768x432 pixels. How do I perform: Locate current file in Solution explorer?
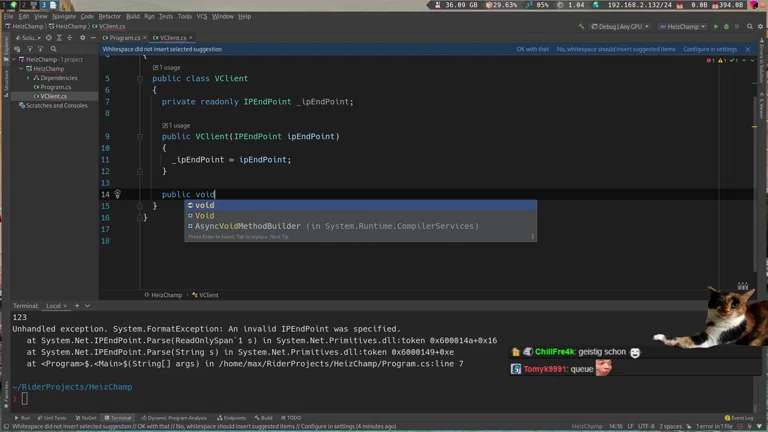point(48,38)
